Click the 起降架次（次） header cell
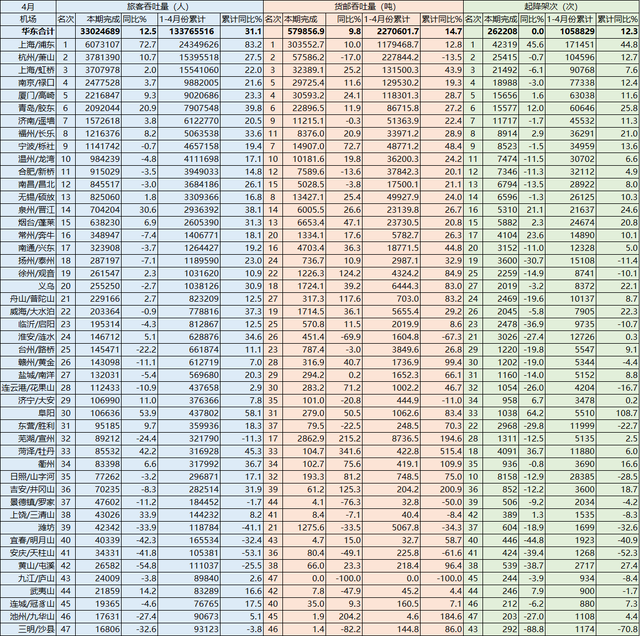 (551, 7)
